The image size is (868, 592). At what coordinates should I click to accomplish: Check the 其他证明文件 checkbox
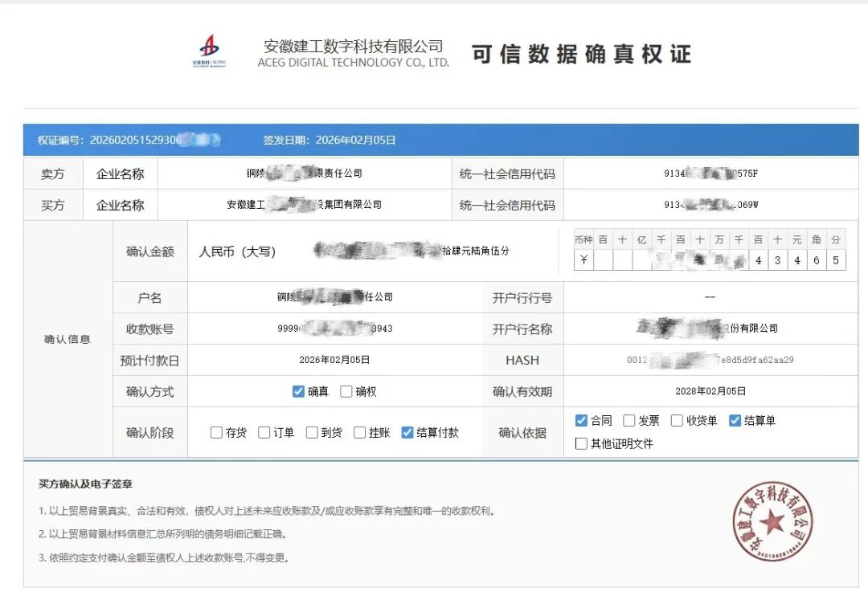(x=582, y=443)
